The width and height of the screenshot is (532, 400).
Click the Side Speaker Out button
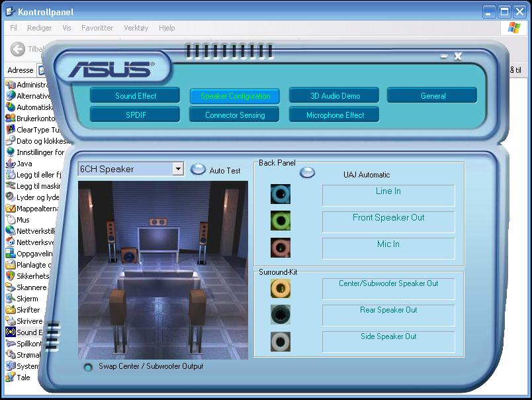[x=388, y=342]
